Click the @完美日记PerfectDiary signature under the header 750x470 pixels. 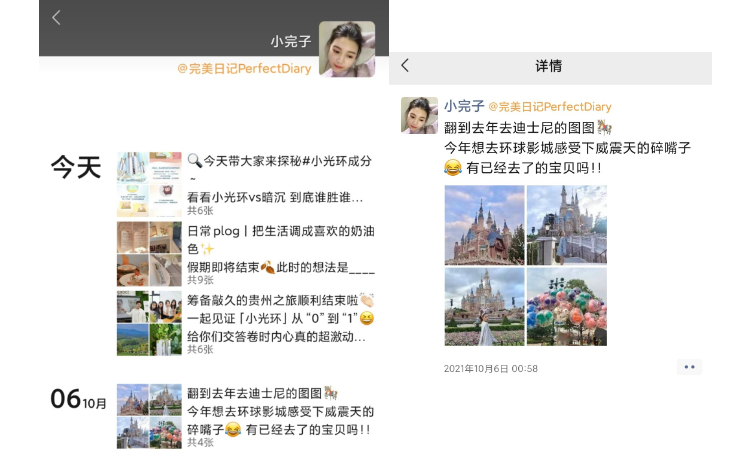244,69
